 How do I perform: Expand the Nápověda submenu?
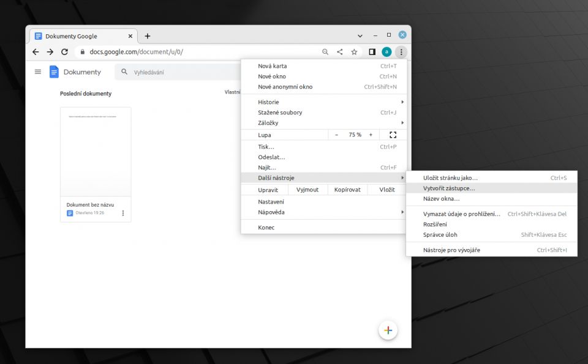pyautogui.click(x=323, y=212)
